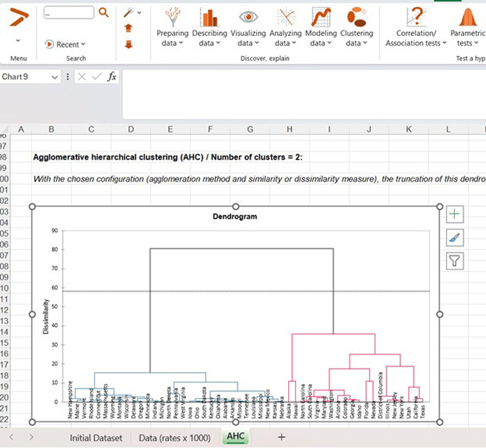Open Preparing data menu

172,26
